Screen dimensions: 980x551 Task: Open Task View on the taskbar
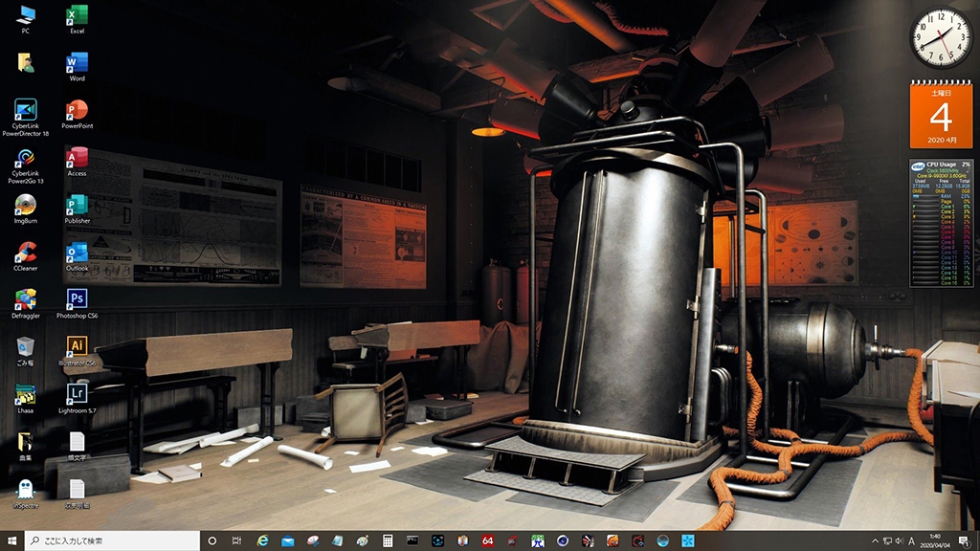tap(237, 541)
